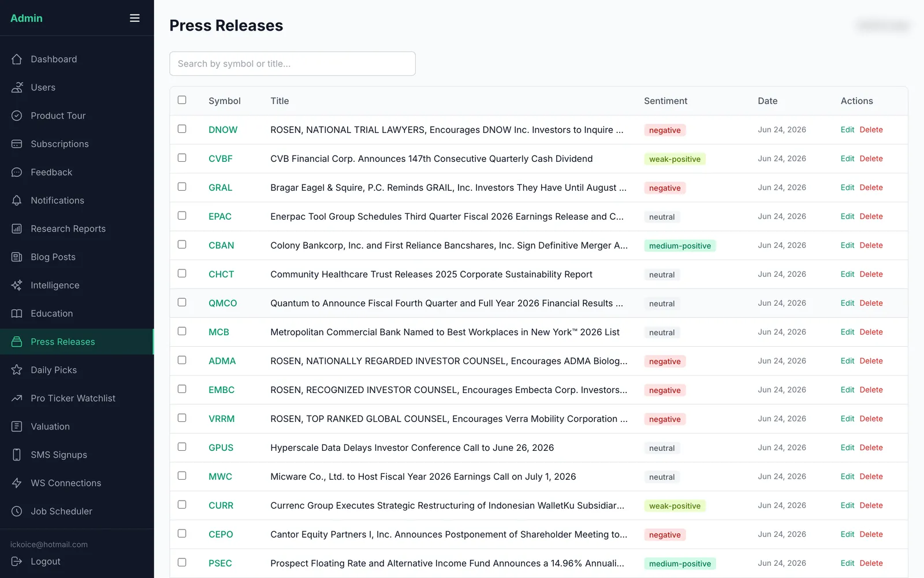Click the weak-positive badge in CURR row

point(675,506)
